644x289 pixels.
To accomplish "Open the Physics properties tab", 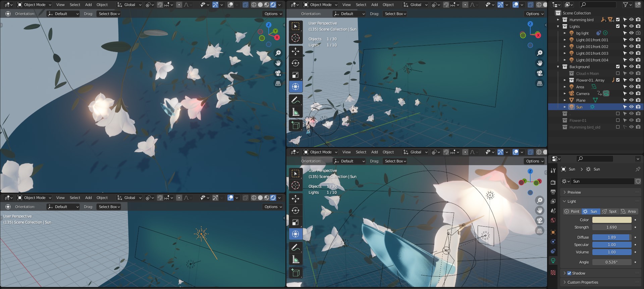I will coord(553,241).
